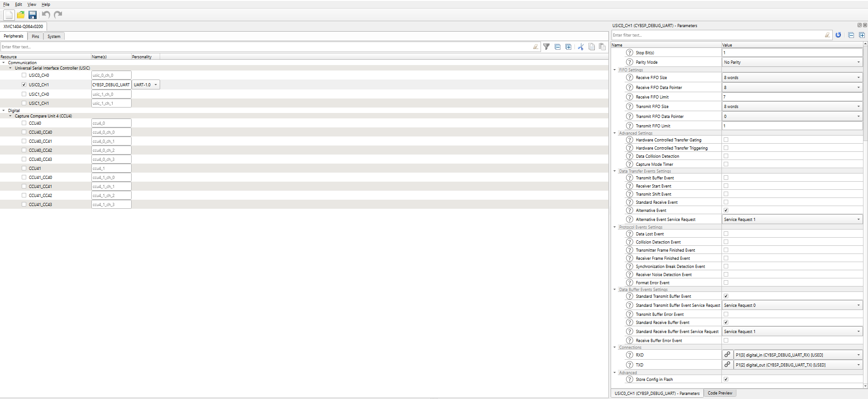Uncheck Standard Transmit Buffer Event
868x399 pixels.
(726, 296)
